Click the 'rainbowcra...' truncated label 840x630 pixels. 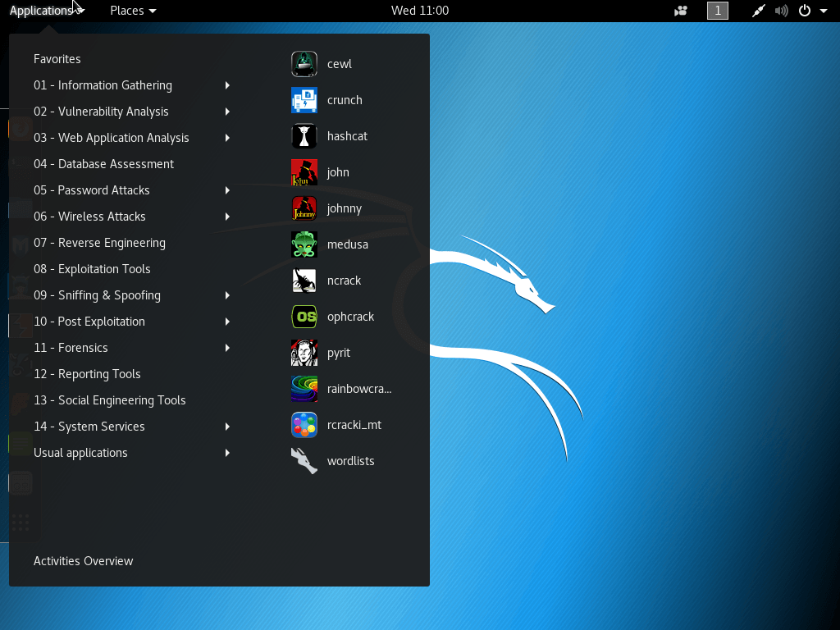point(359,389)
